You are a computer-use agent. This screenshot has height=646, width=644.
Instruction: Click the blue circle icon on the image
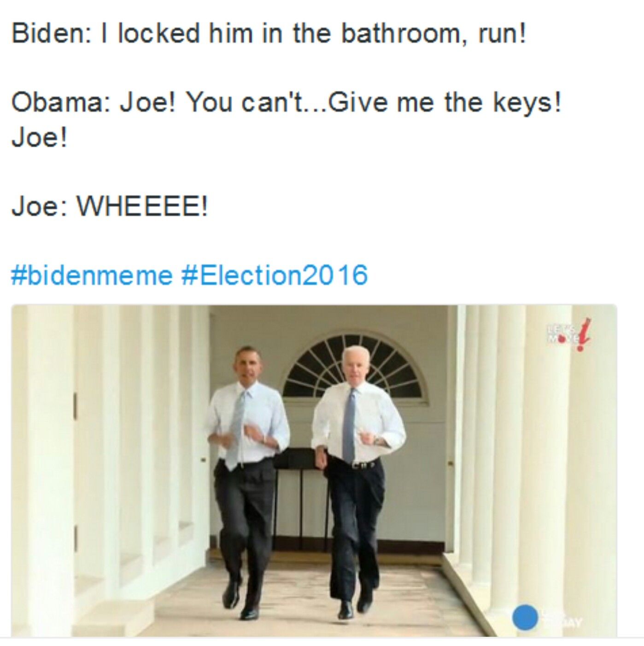point(525,617)
